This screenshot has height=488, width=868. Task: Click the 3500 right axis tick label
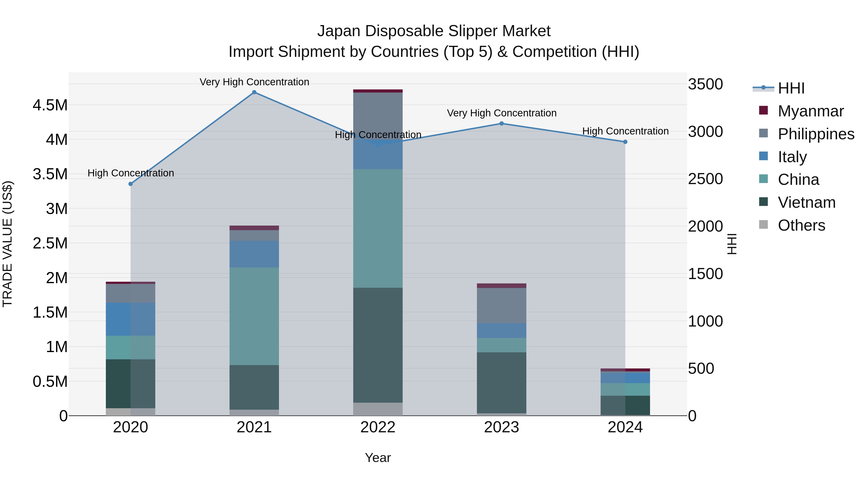(705, 84)
